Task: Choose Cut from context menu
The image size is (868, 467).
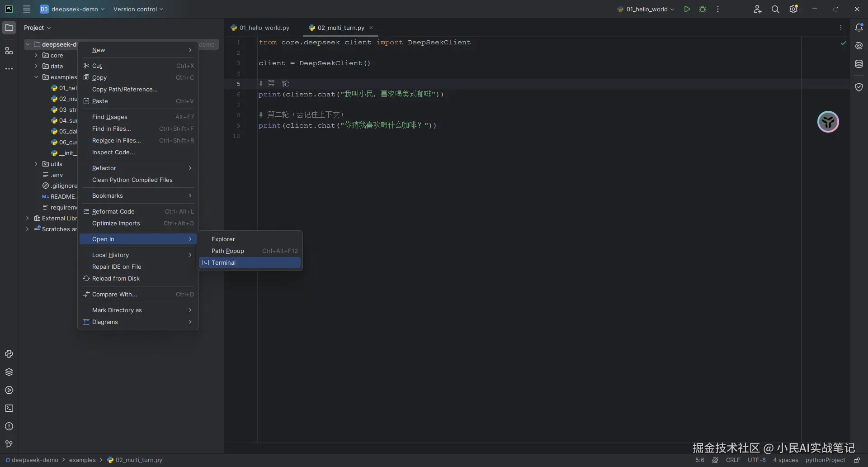Action: [x=138, y=66]
